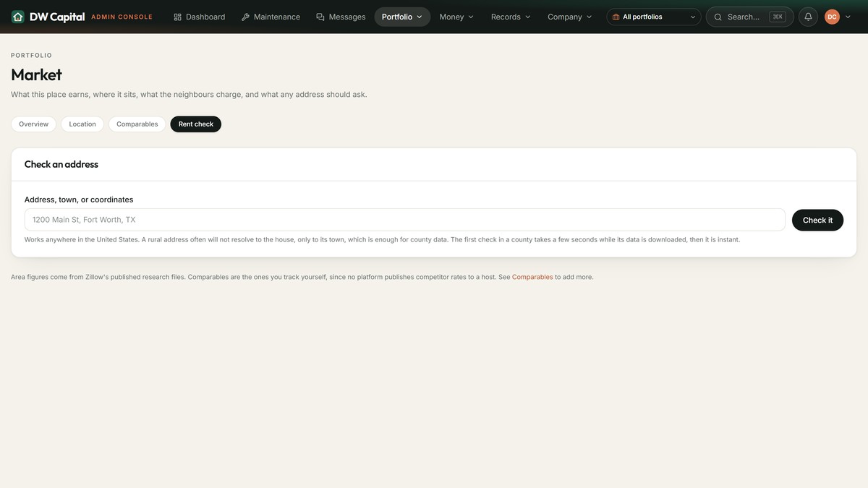
Task: Open the Money menu
Action: [456, 17]
